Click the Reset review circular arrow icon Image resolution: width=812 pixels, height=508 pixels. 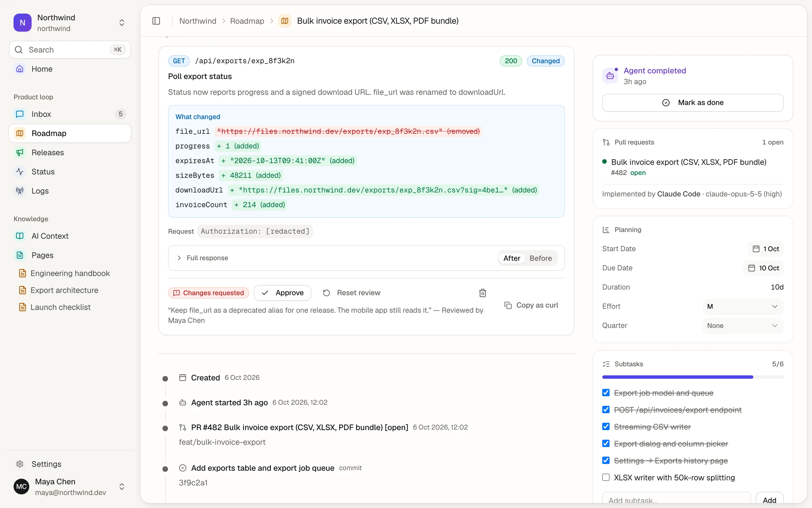[326, 293]
